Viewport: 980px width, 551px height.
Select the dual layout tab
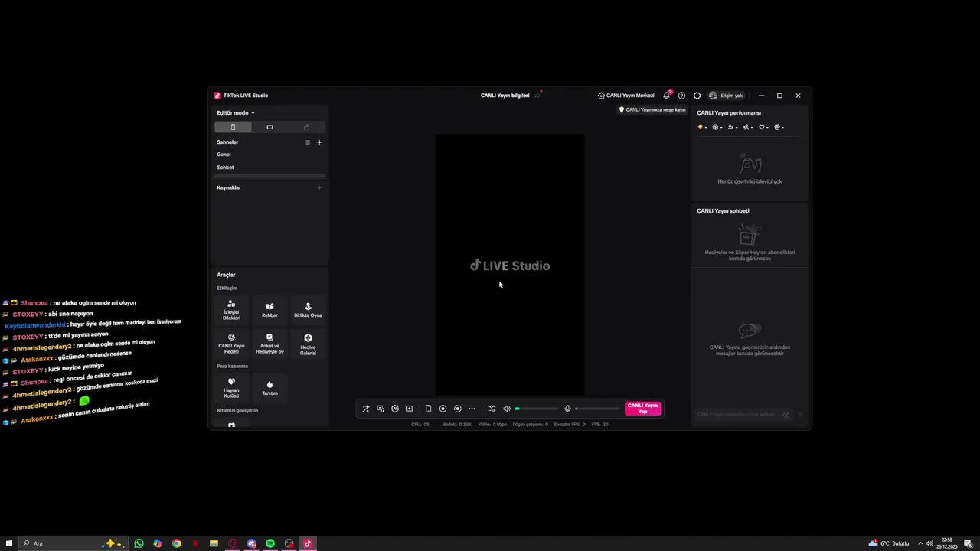pyautogui.click(x=306, y=127)
